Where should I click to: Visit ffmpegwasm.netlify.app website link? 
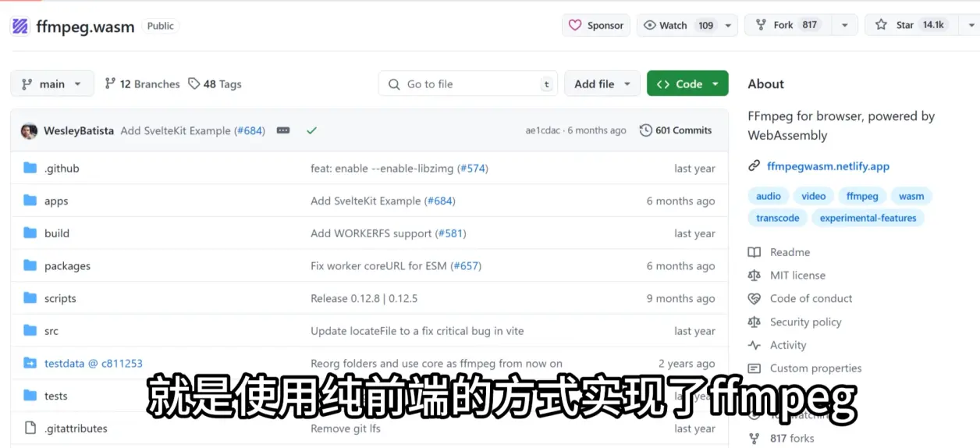(828, 166)
